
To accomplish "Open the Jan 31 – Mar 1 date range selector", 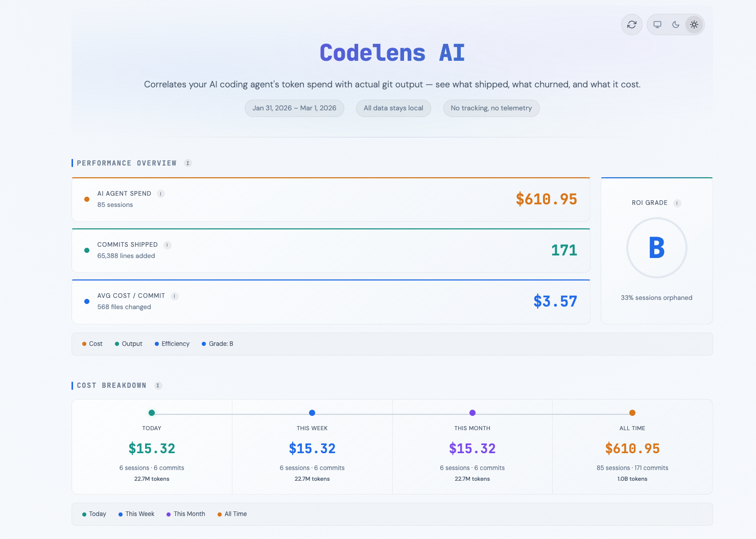I will (x=294, y=108).
